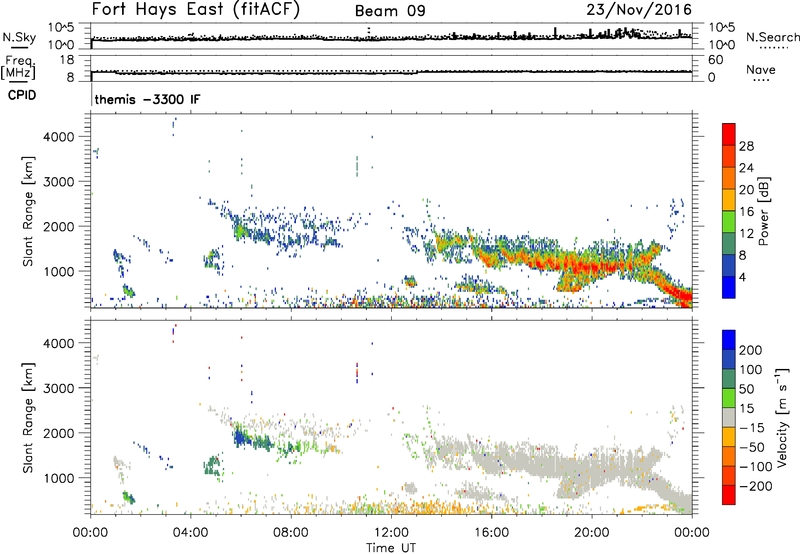Click the '16:00' time tick label

491,533
